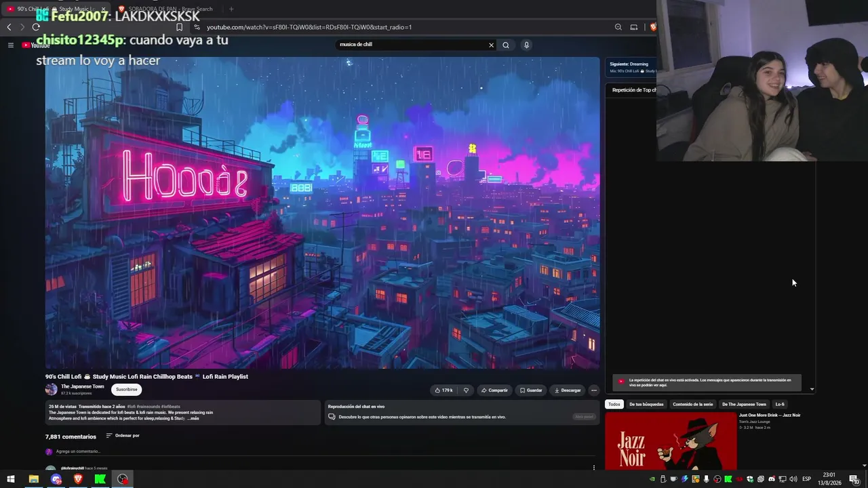868x488 pixels.
Task: Run the YouTube search magnifier button
Action: tap(505, 45)
